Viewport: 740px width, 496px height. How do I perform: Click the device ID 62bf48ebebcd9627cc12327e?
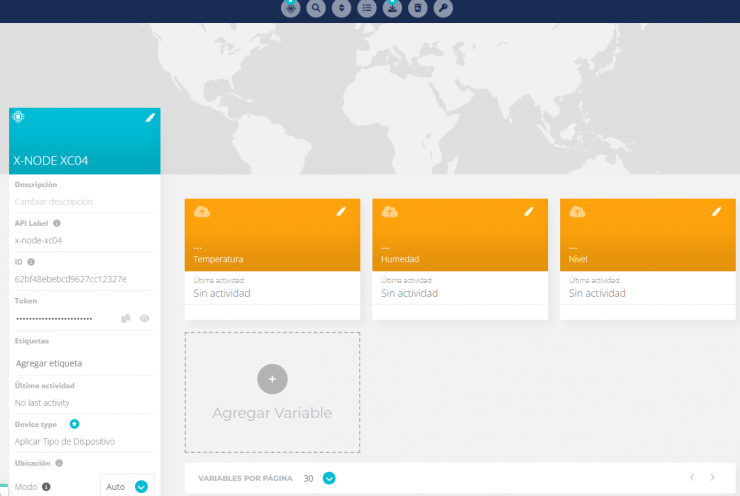click(70, 279)
